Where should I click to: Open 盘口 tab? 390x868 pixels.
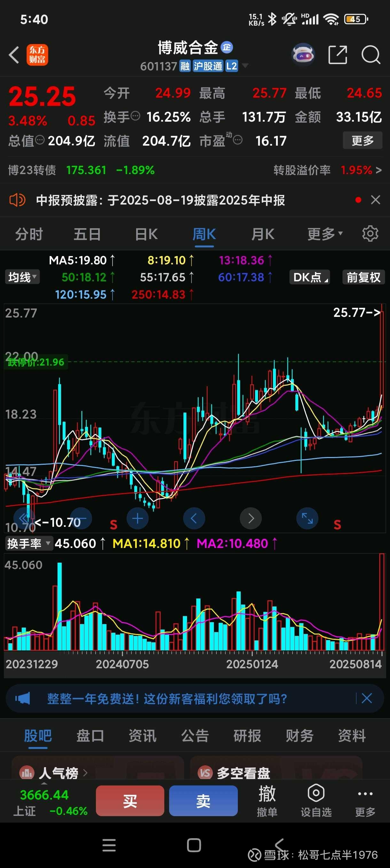pos(90,736)
